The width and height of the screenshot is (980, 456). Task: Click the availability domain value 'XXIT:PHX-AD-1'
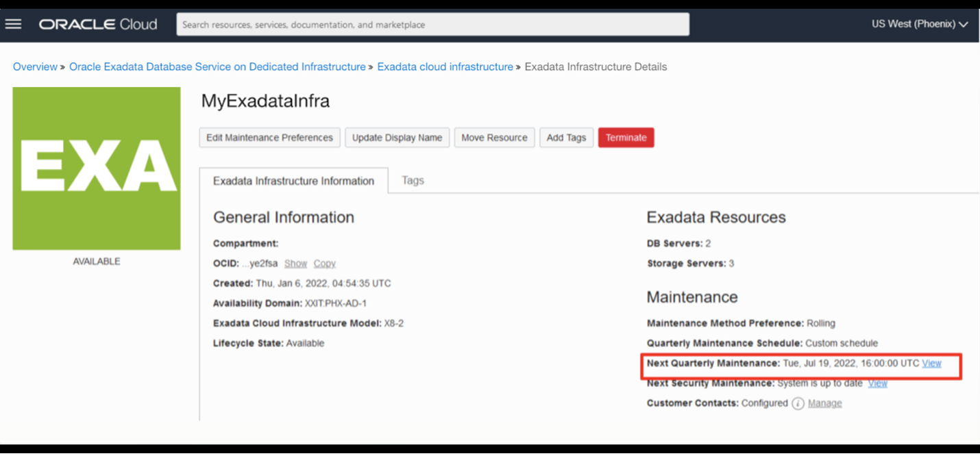click(x=336, y=303)
